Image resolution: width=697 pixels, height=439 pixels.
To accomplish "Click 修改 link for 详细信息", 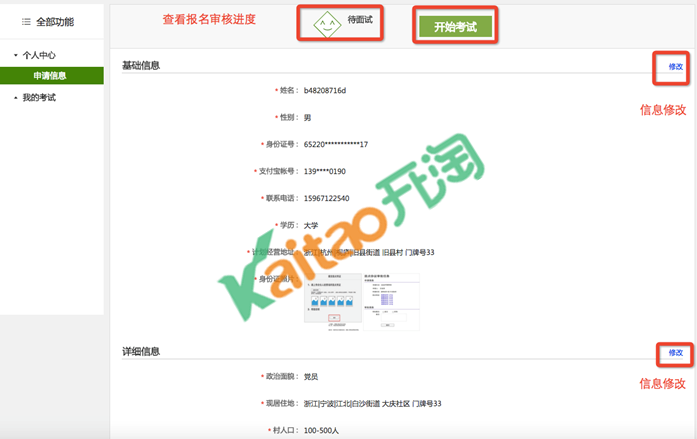I will pyautogui.click(x=676, y=353).
